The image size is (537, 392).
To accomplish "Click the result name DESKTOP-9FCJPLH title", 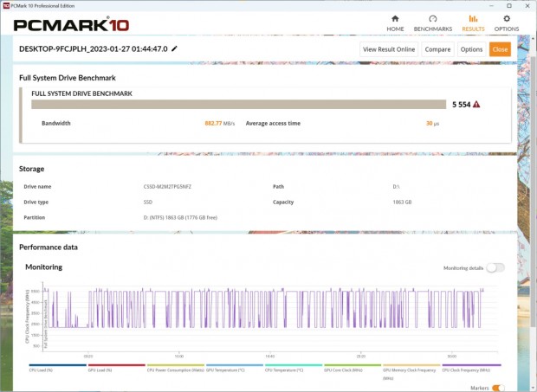I will [x=94, y=49].
